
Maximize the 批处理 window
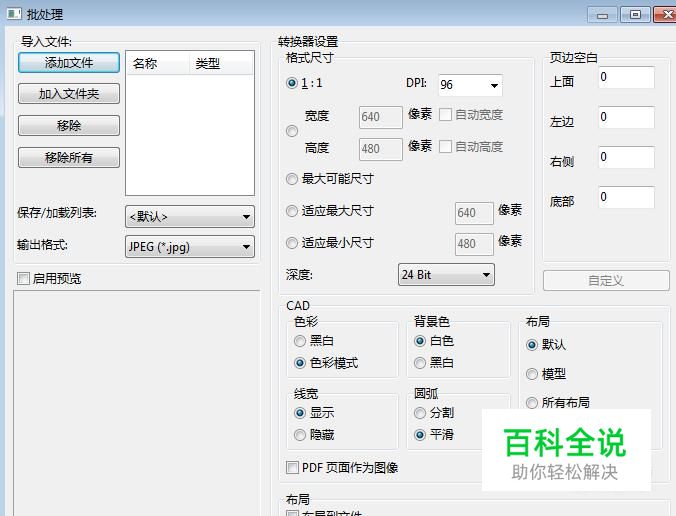click(635, 15)
